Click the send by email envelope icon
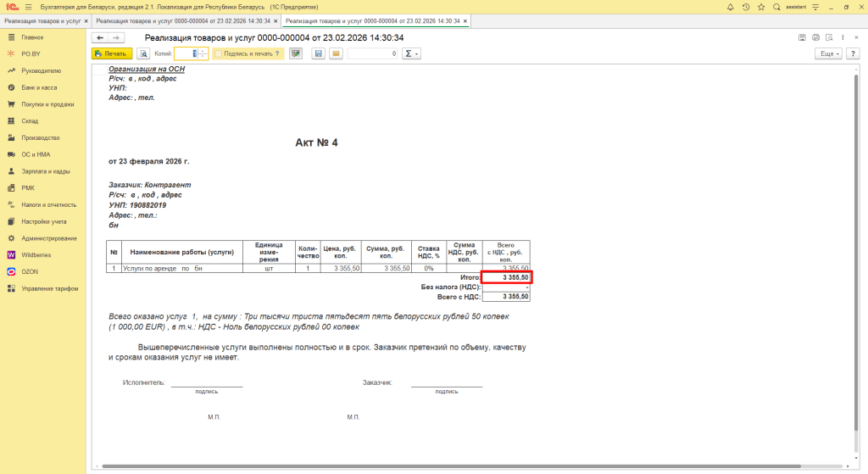868x474 pixels. (336, 53)
